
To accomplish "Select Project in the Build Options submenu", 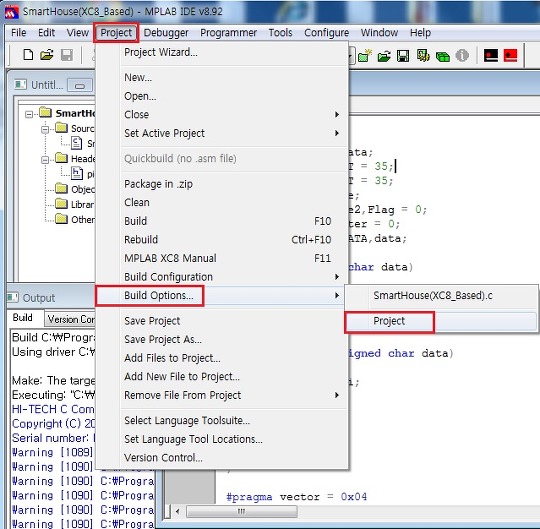I will tap(441, 321).
